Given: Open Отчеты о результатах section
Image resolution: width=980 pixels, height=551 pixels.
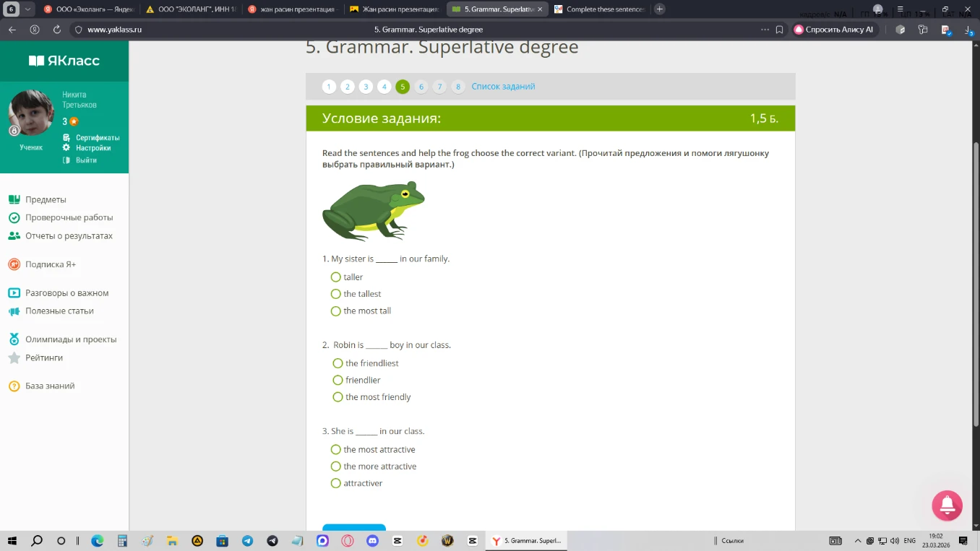Looking at the screenshot, I should pos(61,236).
